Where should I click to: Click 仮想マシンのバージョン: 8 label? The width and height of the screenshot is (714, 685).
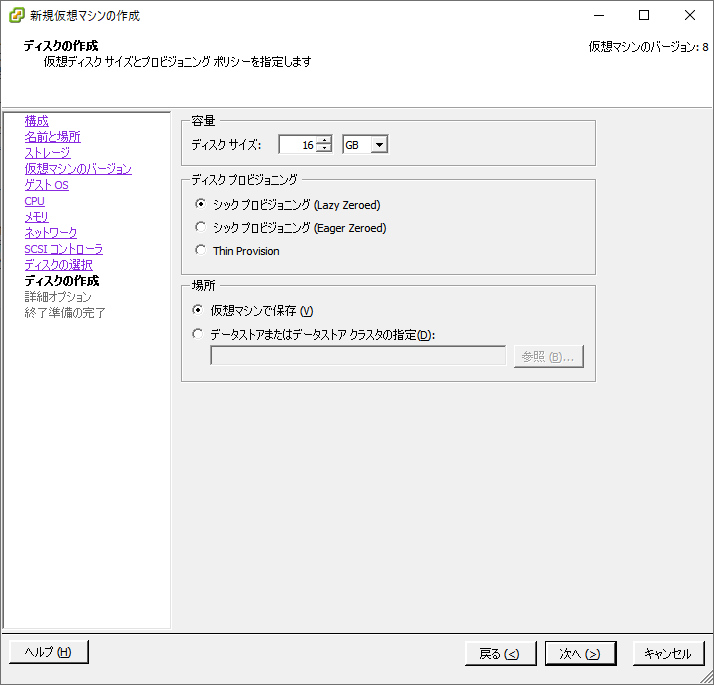point(648,47)
